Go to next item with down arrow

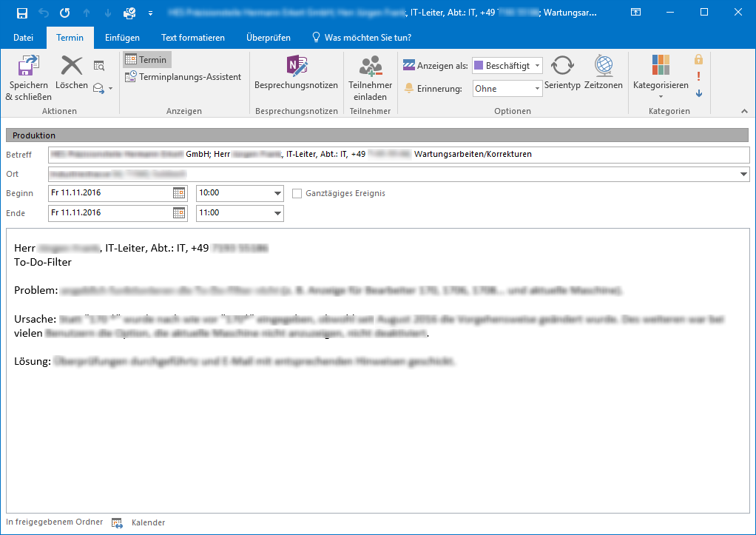(107, 13)
